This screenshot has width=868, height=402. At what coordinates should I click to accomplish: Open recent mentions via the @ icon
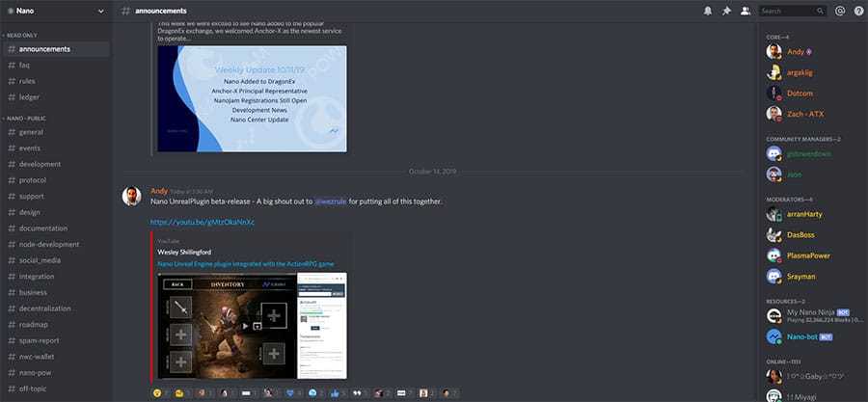(840, 11)
